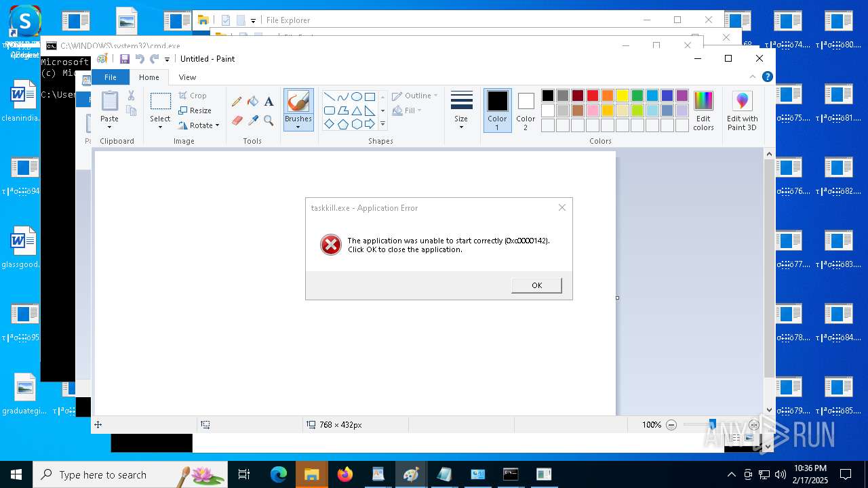Image resolution: width=868 pixels, height=488 pixels.
Task: Choose the Diamond shape
Action: (x=329, y=124)
